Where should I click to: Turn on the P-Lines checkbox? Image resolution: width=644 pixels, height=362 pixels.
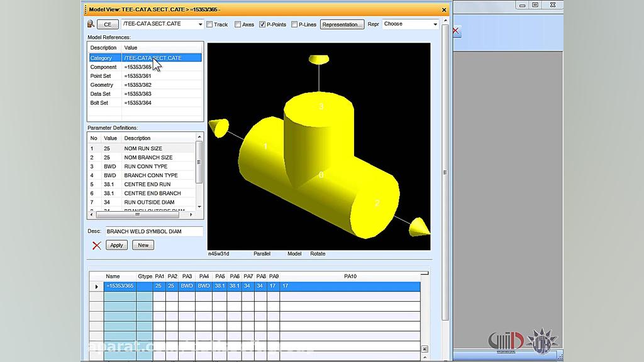pos(294,25)
